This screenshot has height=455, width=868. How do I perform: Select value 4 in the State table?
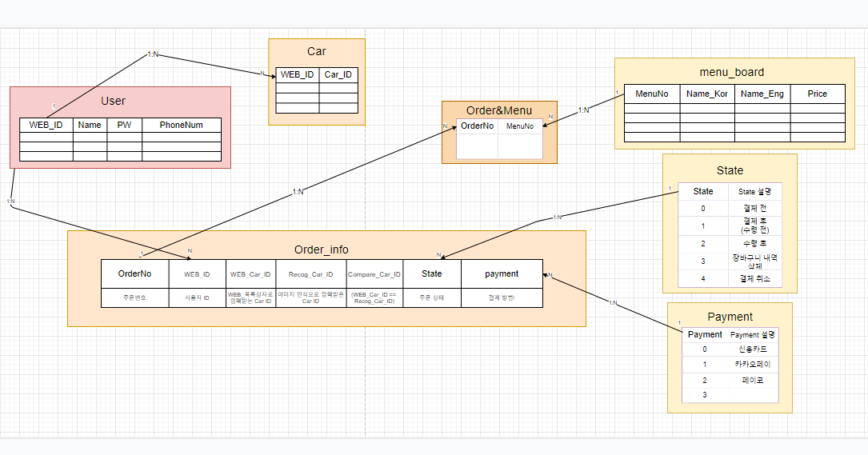[703, 279]
